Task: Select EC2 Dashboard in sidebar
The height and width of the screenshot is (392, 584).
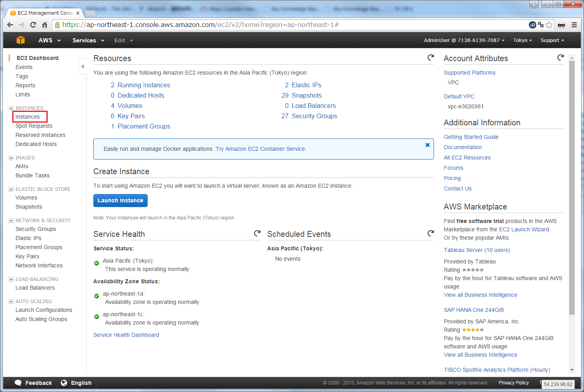Action: (37, 58)
